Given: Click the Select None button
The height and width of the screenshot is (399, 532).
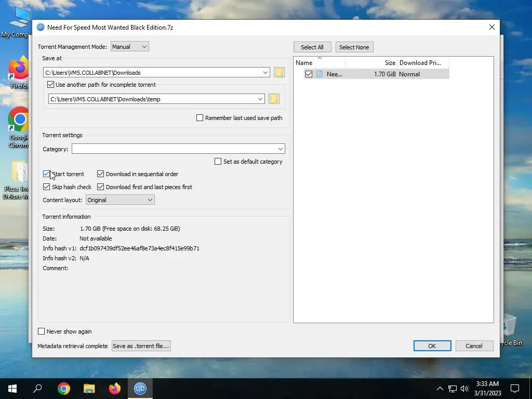Looking at the screenshot, I should [x=354, y=47].
